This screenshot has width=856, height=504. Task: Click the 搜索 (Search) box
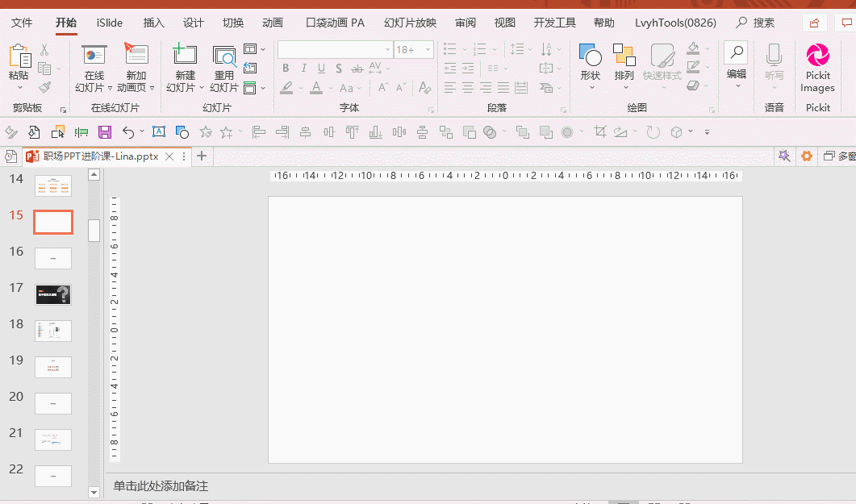point(755,23)
